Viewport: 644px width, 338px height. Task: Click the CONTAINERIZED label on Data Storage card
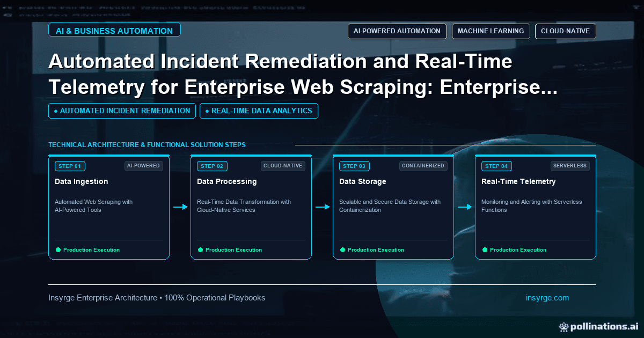pos(423,166)
